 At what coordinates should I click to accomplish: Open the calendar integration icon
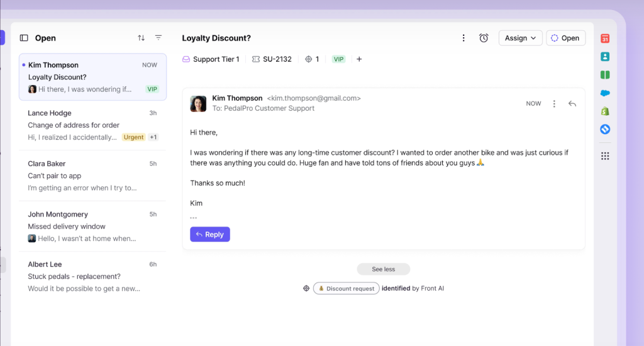pos(605,38)
